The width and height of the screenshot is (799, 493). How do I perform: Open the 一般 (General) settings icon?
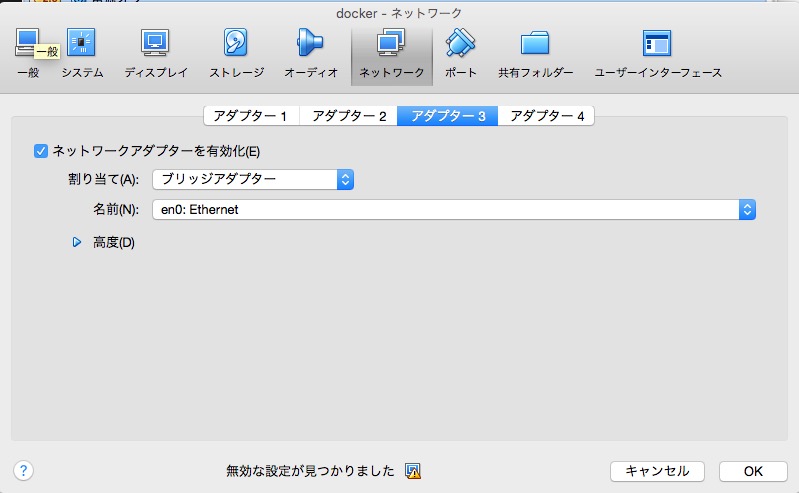pos(28,54)
